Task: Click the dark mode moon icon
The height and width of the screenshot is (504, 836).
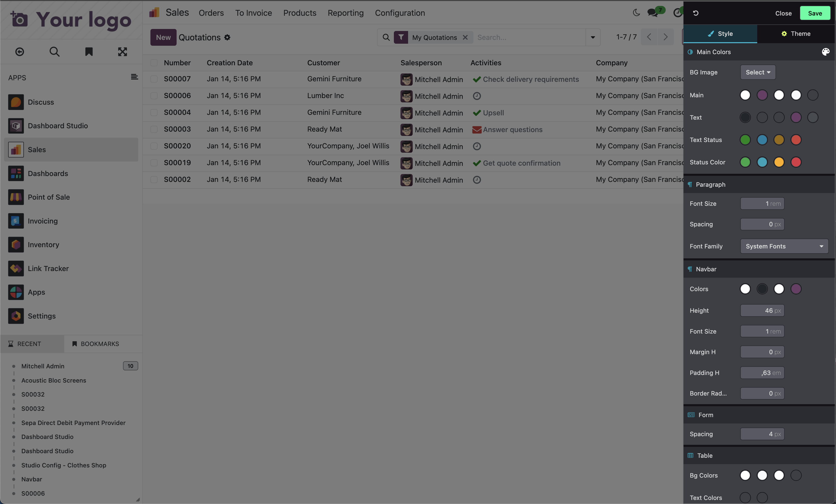Action: (636, 13)
